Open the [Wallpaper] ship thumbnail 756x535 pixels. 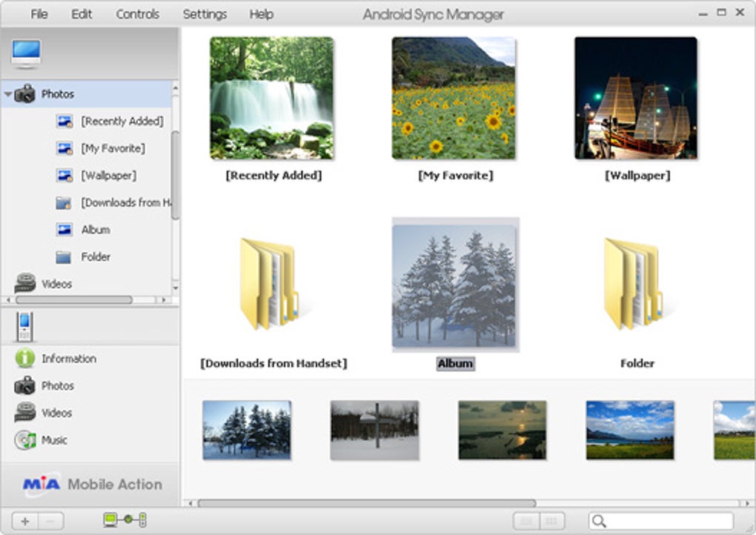tap(636, 99)
